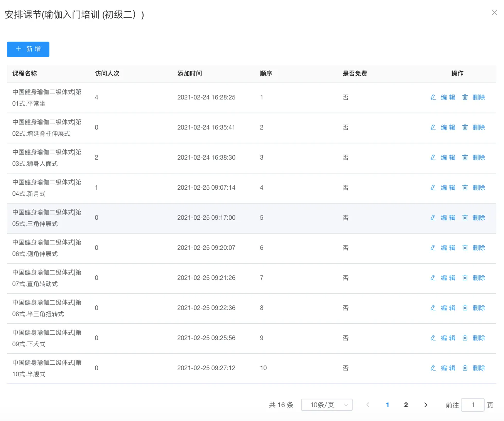The height and width of the screenshot is (421, 504).
Task: Click trash icon for 02式.增延脊柱伸展式 row
Action: tap(465, 128)
